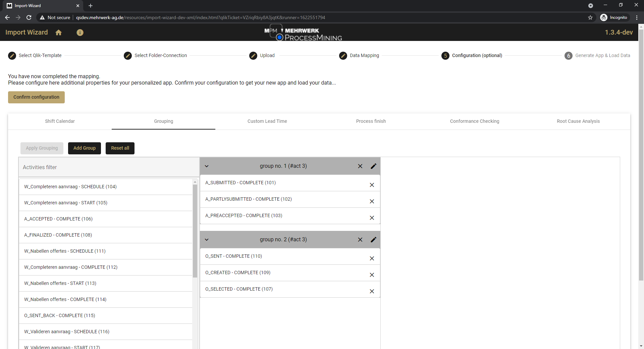Click the browser address bar URL
This screenshot has height=349, width=644.
(201, 17)
